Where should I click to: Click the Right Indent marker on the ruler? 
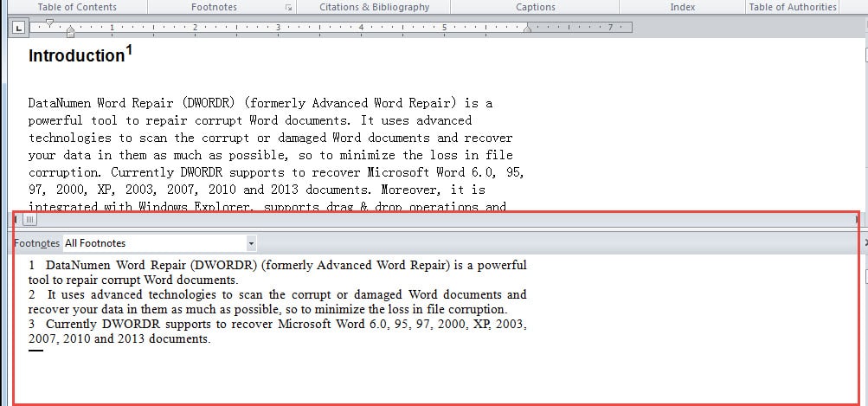pyautogui.click(x=527, y=30)
